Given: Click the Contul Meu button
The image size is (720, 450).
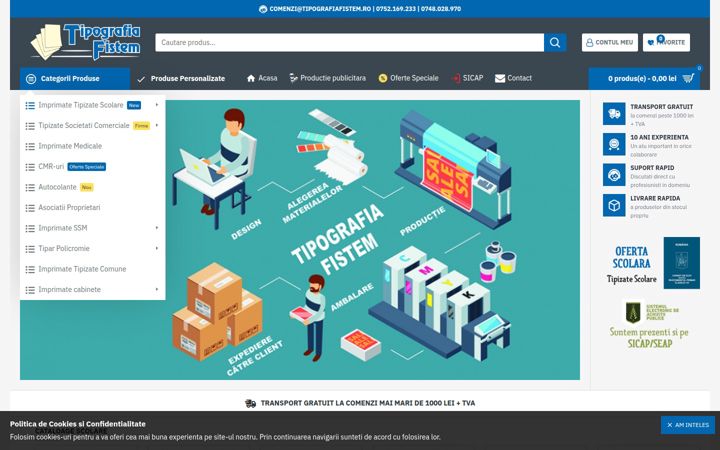Looking at the screenshot, I should (610, 42).
